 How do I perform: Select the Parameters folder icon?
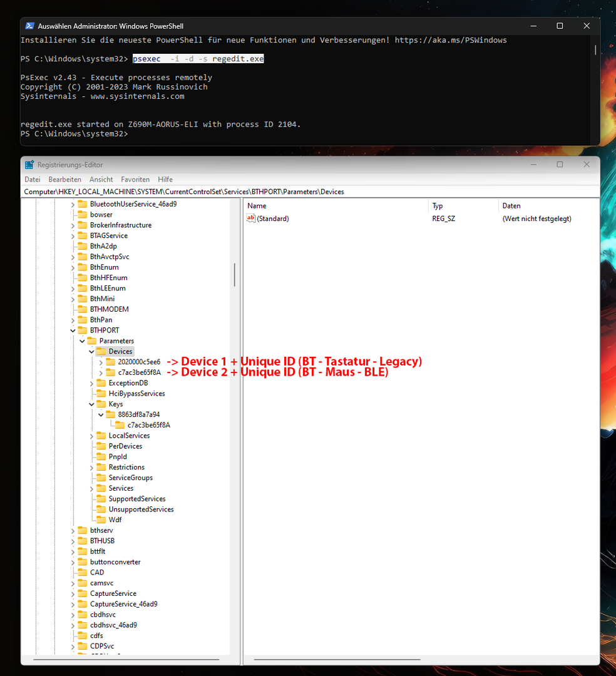tap(92, 341)
